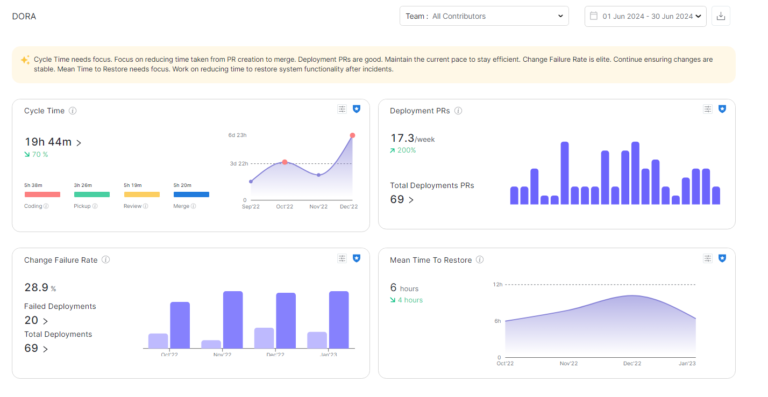Click the Pickup stage info icon
The image size is (768, 397).
pos(95,206)
